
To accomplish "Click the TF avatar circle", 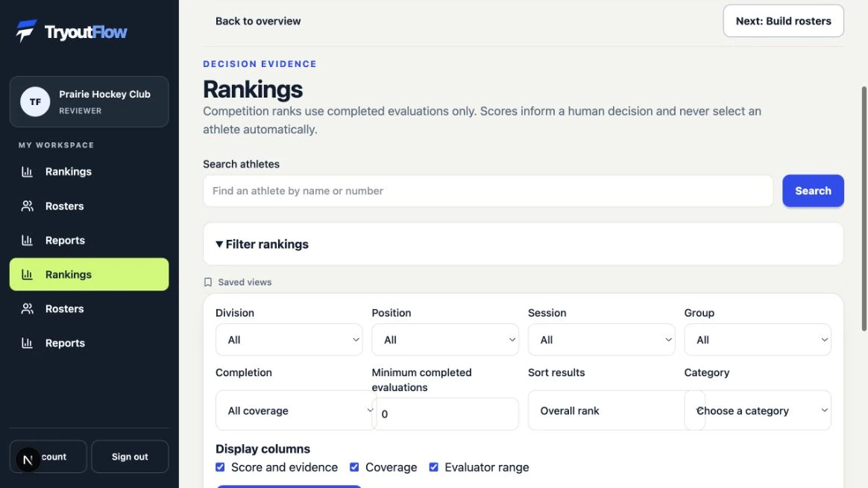I will point(35,102).
